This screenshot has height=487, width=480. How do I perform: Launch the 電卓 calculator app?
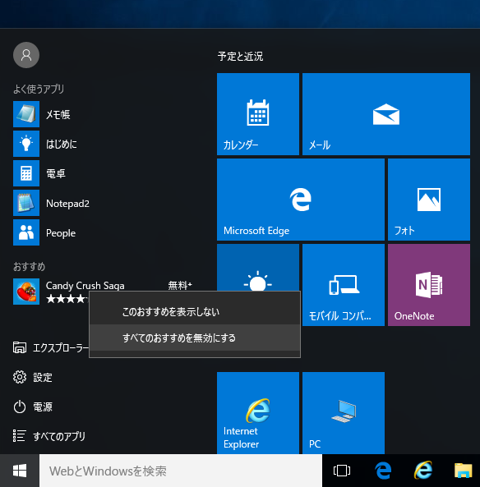pos(39,173)
